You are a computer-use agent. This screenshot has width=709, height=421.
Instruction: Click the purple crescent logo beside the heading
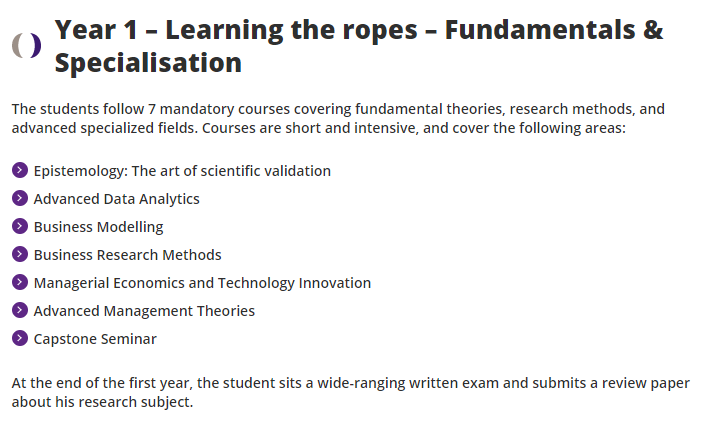point(26,45)
